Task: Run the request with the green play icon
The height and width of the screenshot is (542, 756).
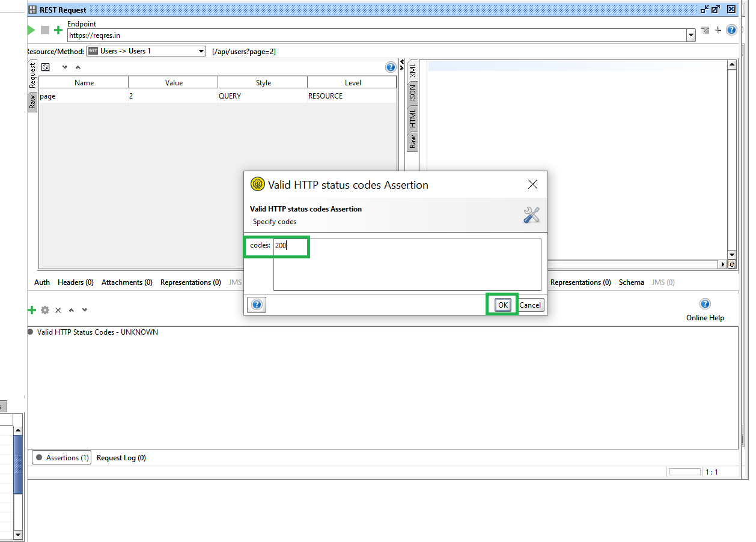Action: 31,30
